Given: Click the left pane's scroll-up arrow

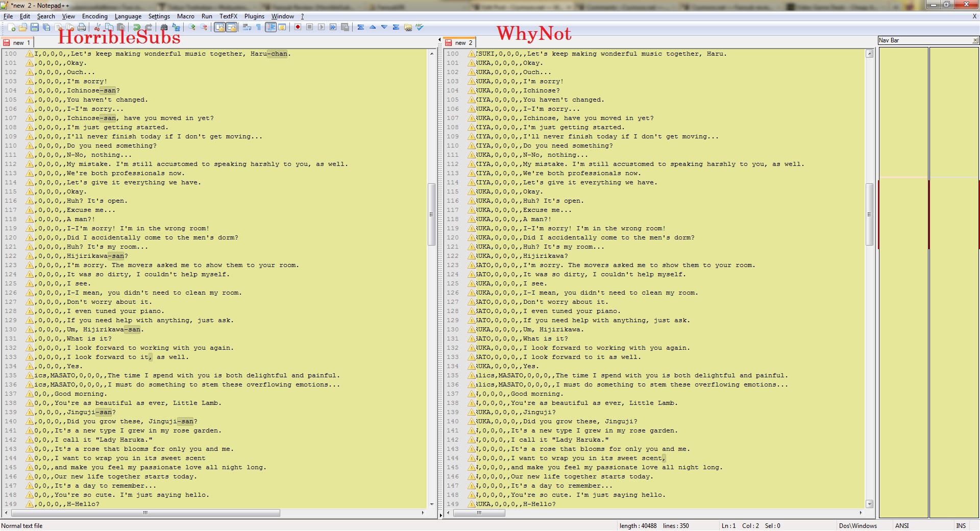Looking at the screenshot, I should tap(432, 53).
